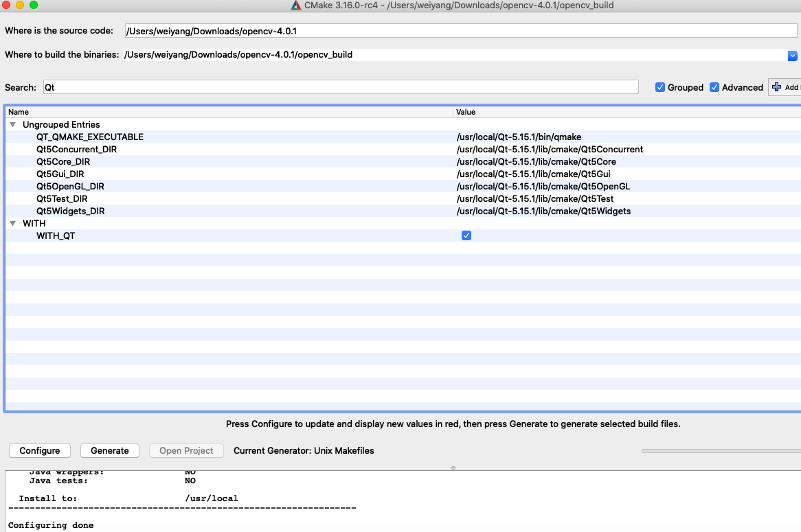The width and height of the screenshot is (801, 532).
Task: Disable the WITH_QT option checkbox
Action: [x=466, y=235]
